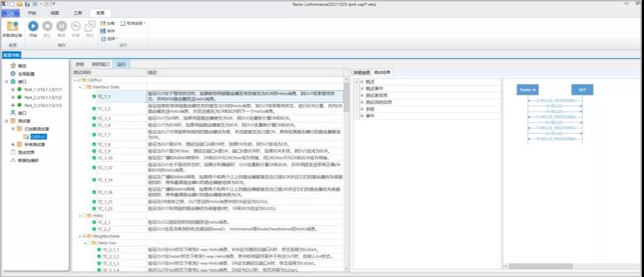Click the IUT box in sequence diagram
This screenshot has height=277, width=644.
click(x=582, y=89)
